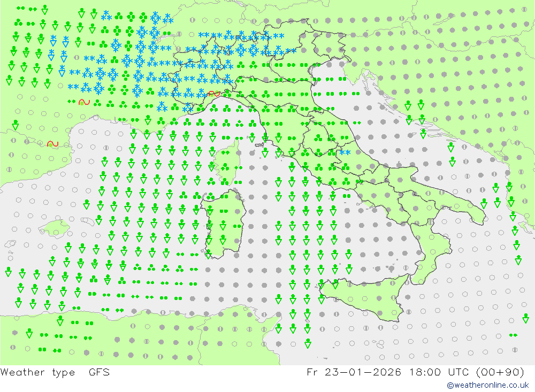Select the '18:00 UTC' time label

coord(439,372)
